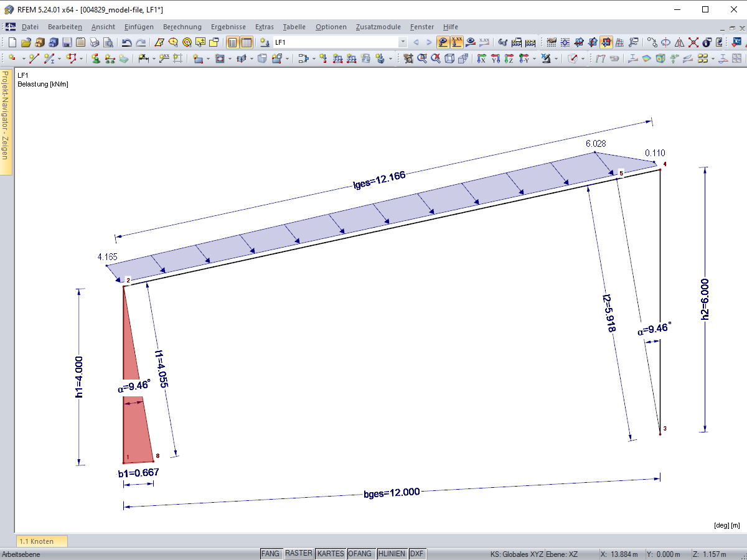747x560 pixels.
Task: Toggle the active grid snap icon
Action: (606, 42)
